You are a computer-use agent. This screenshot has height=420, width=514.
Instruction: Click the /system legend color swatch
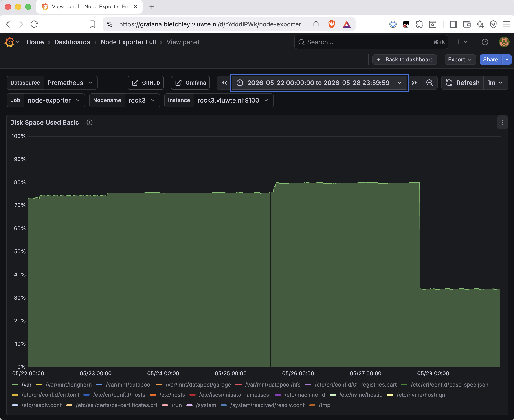tap(189, 405)
